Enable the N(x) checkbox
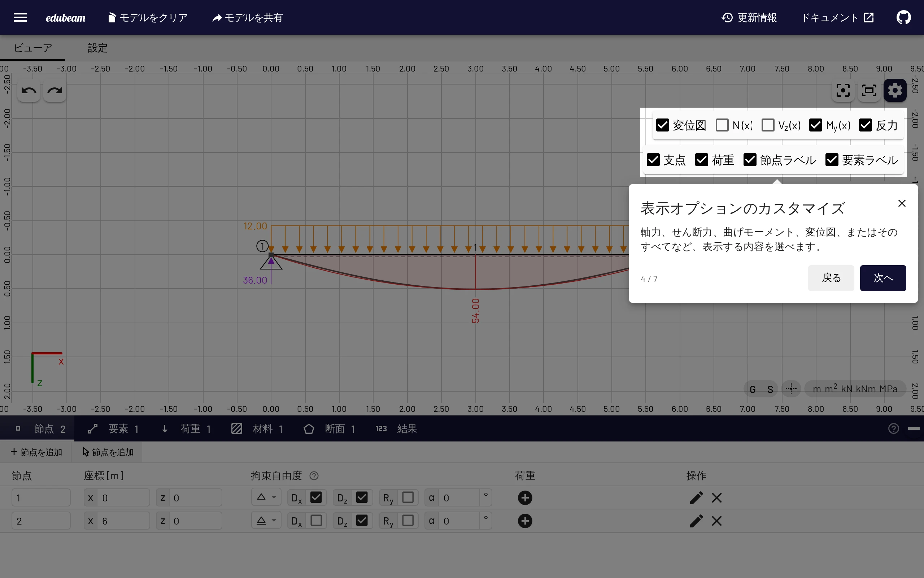The image size is (924, 578). [x=722, y=125]
